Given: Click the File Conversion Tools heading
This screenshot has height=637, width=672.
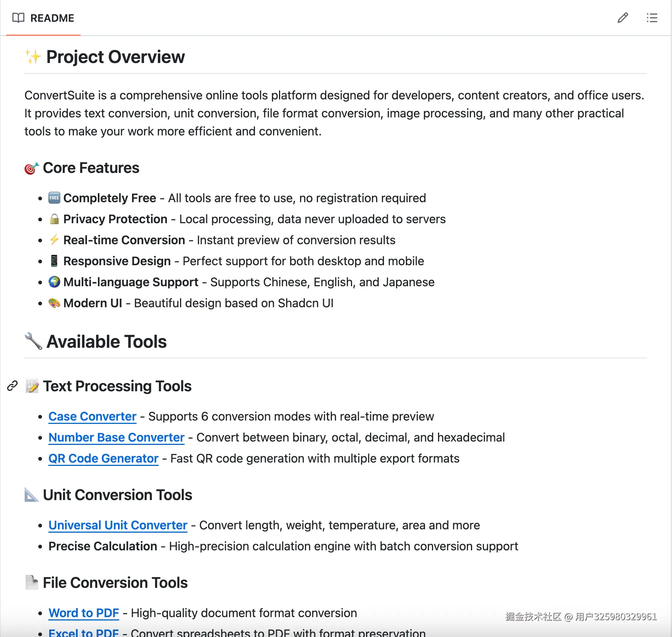Looking at the screenshot, I should click(115, 582).
